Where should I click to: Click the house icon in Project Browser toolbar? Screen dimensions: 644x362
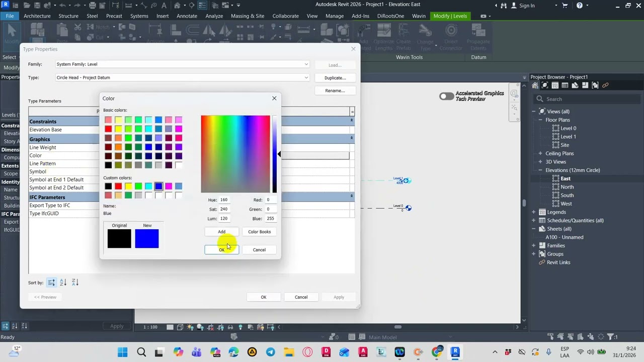(x=535, y=85)
